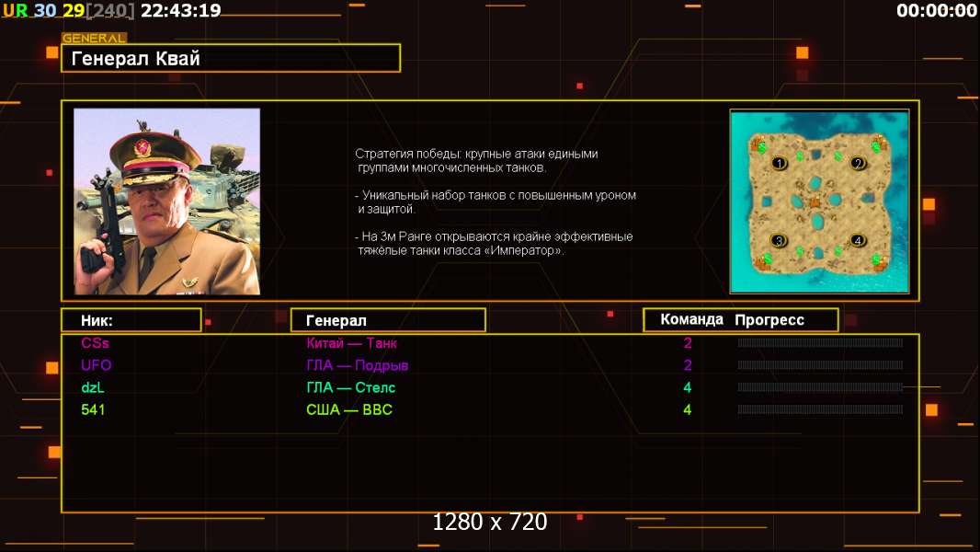Click the 'Ник:' column header
Screen dimensions: 980x552
pyautogui.click(x=131, y=320)
